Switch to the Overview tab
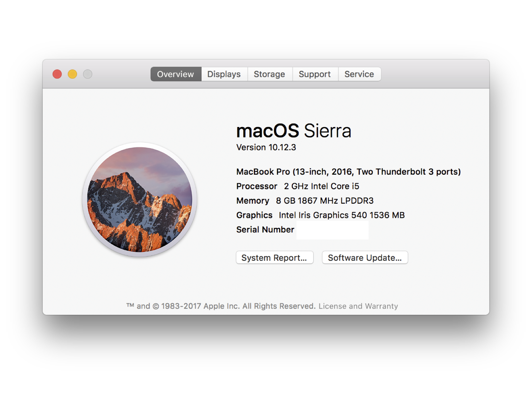532x411 pixels. pos(176,74)
